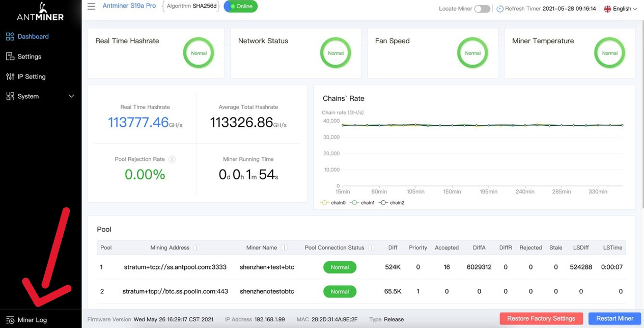This screenshot has height=328, width=644.
Task: Click Pool Connection Status info icon
Action: pyautogui.click(x=372, y=248)
